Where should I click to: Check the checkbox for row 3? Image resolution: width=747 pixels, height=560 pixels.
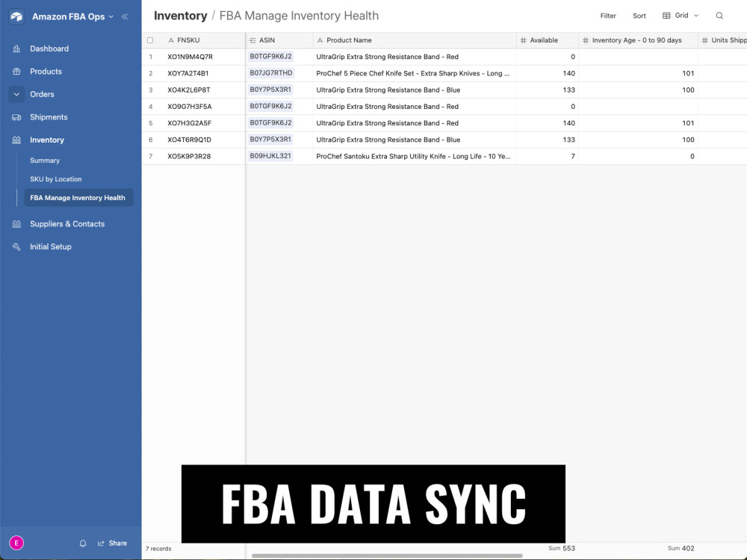coord(150,90)
